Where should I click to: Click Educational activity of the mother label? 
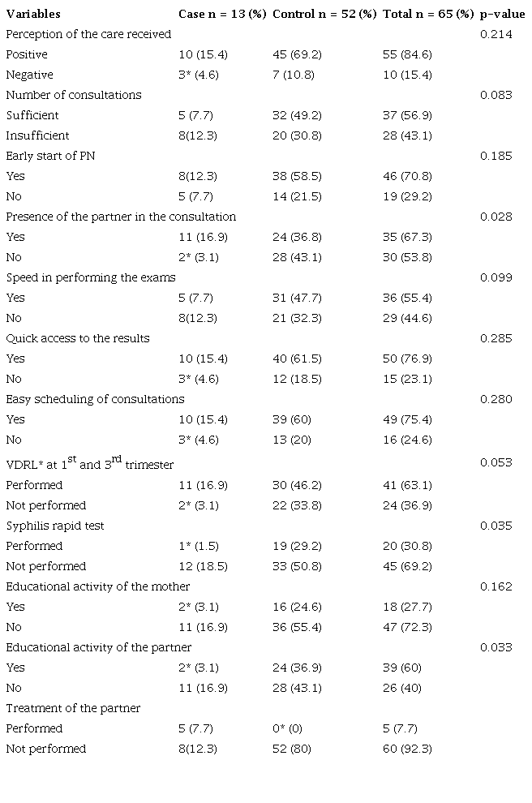tap(98, 586)
